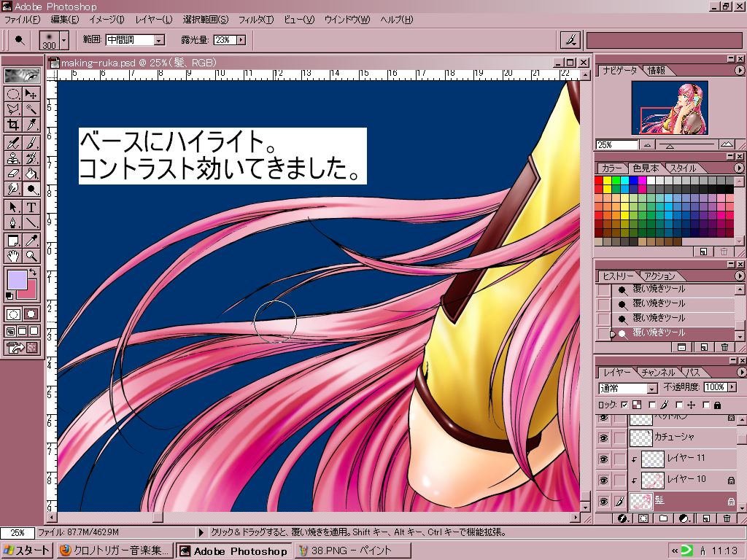Screen dimensions: 747x560
Task: Click the スタート button on taskbar
Action: point(27,551)
